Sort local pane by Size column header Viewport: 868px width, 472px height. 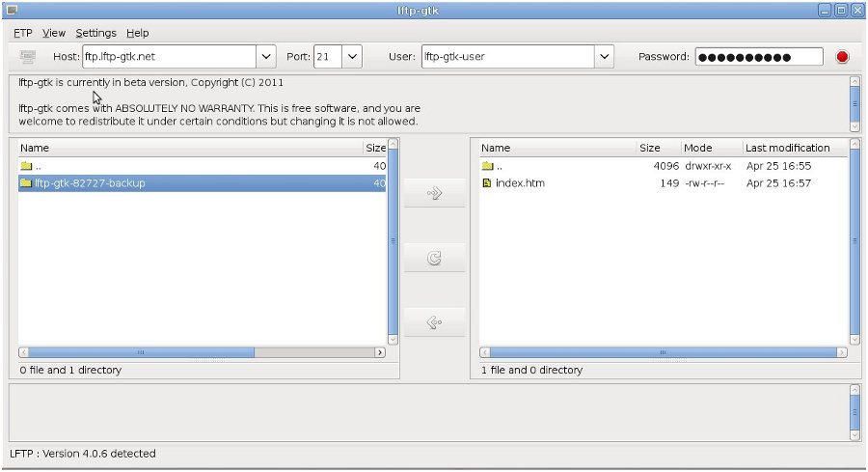coord(375,148)
